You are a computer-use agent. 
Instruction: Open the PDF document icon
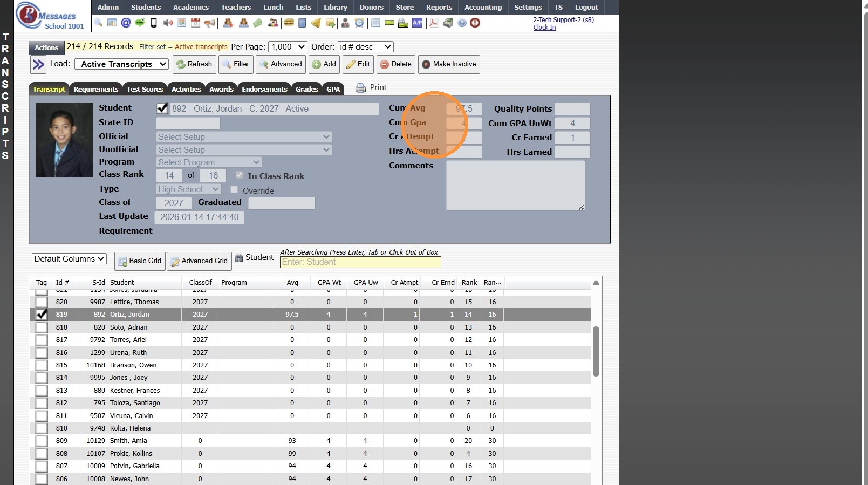click(434, 23)
